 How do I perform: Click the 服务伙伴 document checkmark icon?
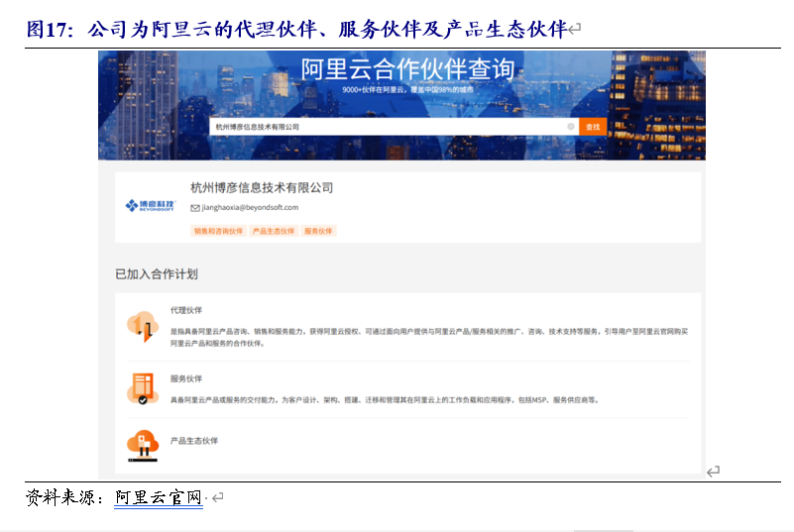pos(143,388)
